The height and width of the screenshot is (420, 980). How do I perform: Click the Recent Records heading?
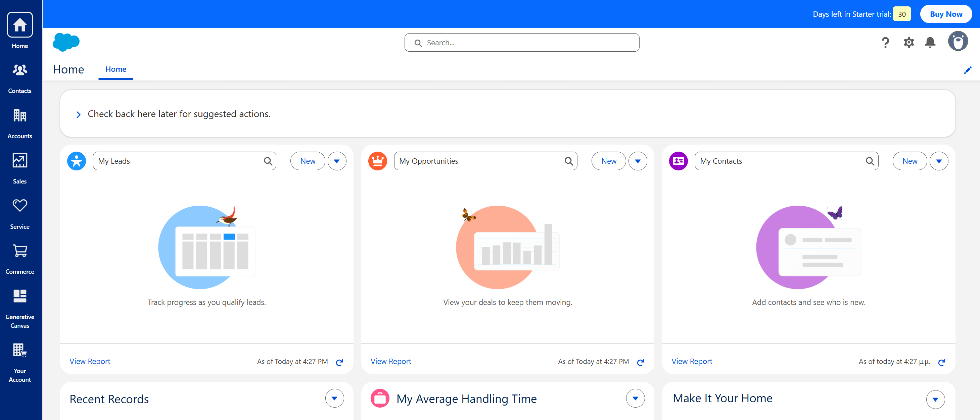109,399
